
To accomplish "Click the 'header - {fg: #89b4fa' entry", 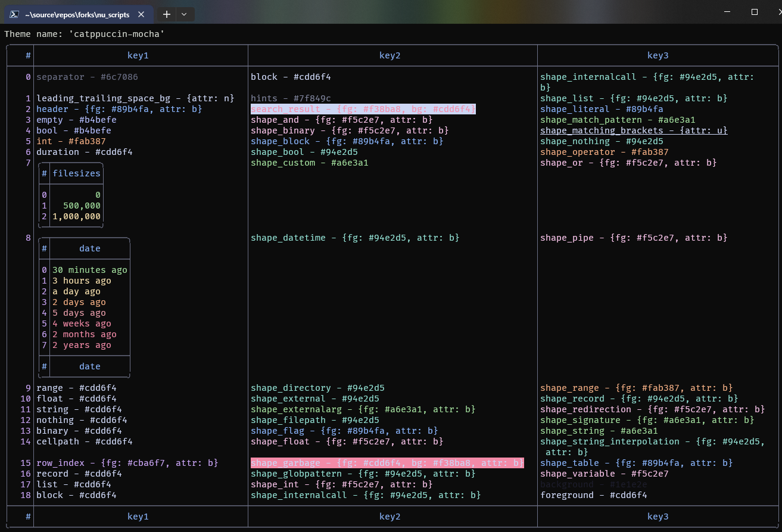I will pos(119,109).
